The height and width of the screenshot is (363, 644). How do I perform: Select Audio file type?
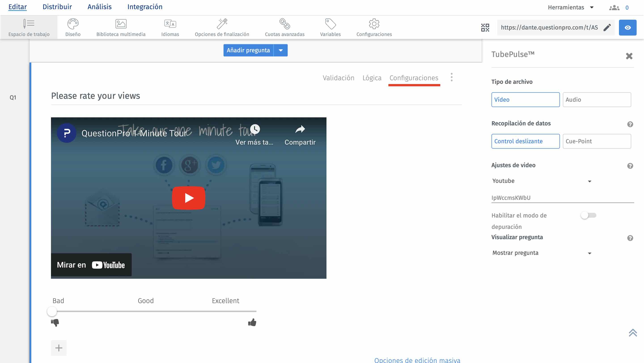point(597,100)
